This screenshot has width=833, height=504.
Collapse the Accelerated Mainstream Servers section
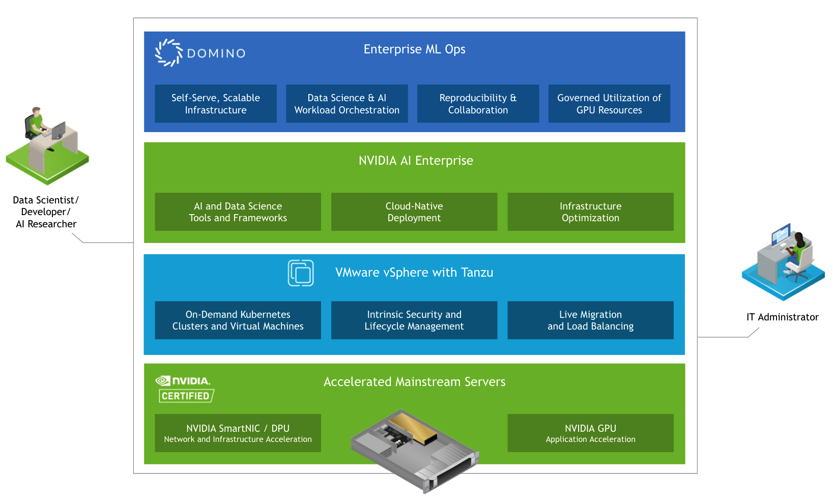tap(415, 382)
